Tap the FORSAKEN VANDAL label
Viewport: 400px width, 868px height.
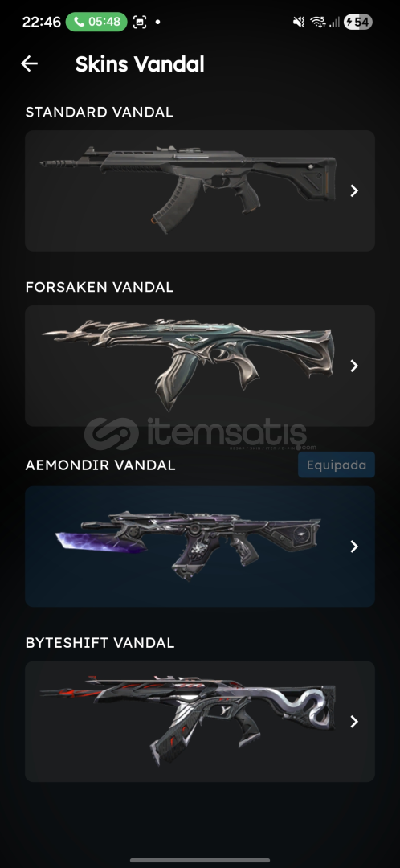[100, 287]
